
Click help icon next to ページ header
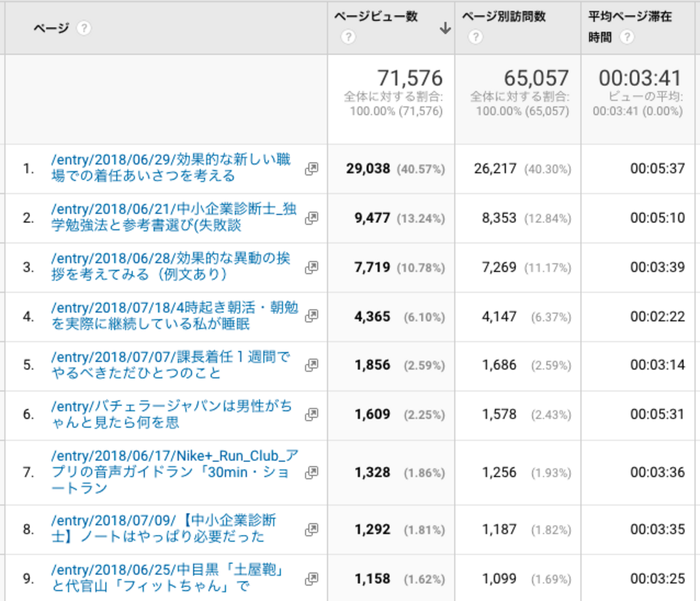click(x=83, y=28)
